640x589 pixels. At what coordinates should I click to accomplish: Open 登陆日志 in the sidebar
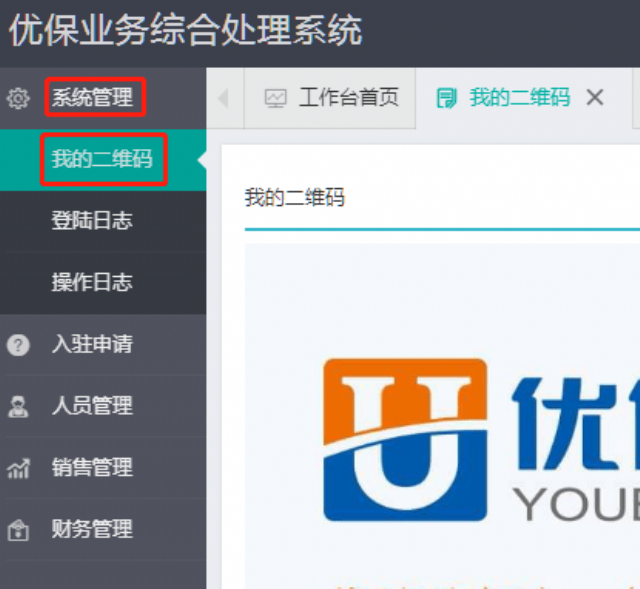(92, 221)
